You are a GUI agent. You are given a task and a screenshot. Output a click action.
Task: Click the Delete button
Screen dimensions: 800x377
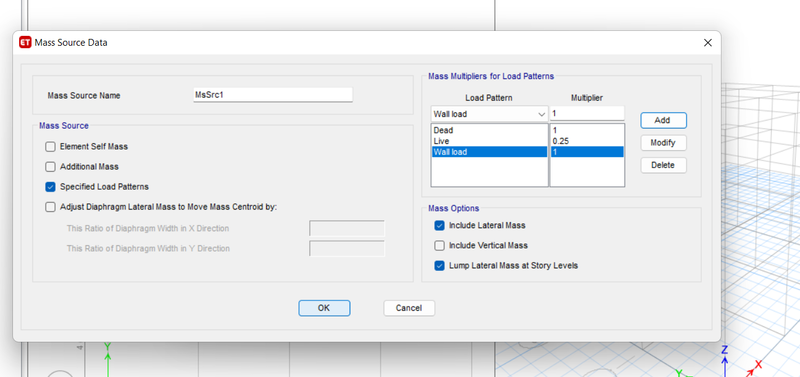tap(663, 165)
